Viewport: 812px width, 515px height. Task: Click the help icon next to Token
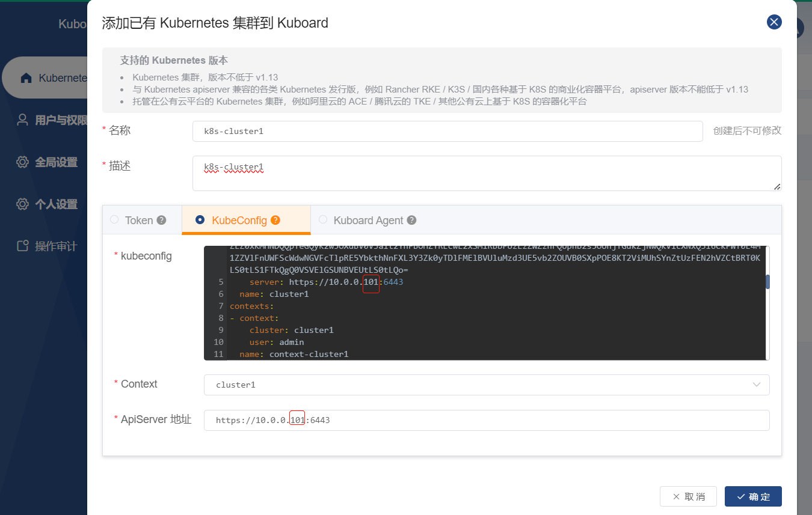pos(161,221)
